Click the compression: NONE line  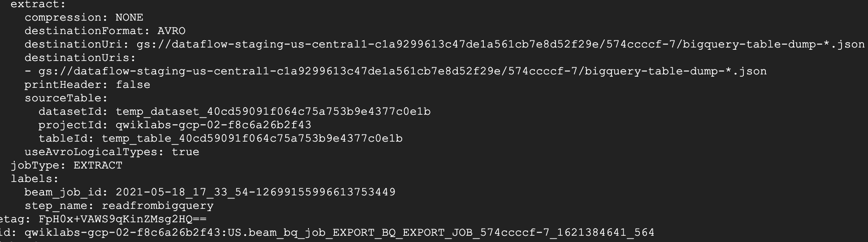click(84, 17)
